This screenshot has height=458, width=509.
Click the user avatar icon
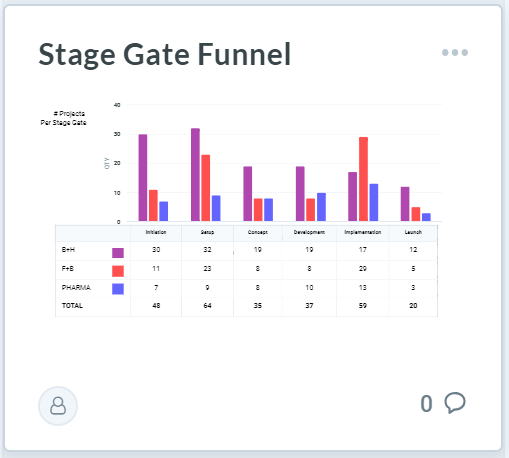58,406
